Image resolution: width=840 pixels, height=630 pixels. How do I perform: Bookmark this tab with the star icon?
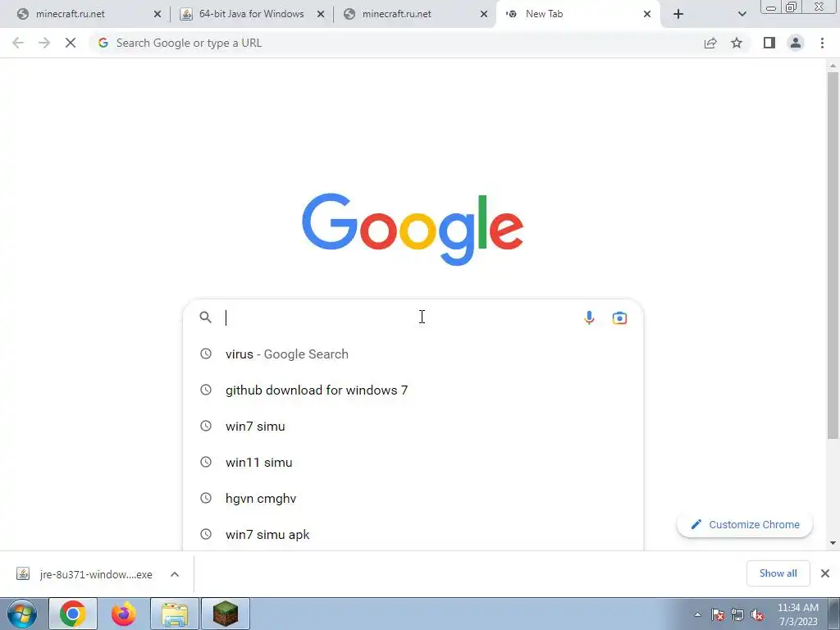pos(737,43)
